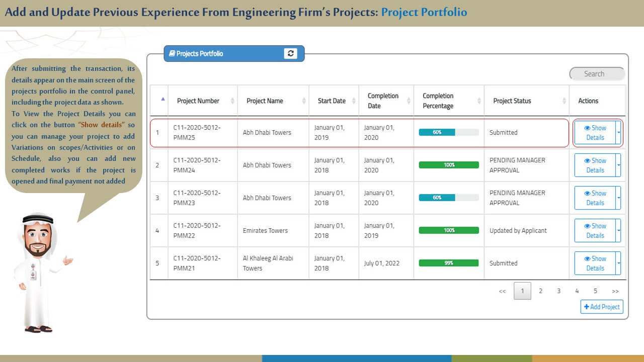Jump to the last page with >> arrow

coord(615,291)
